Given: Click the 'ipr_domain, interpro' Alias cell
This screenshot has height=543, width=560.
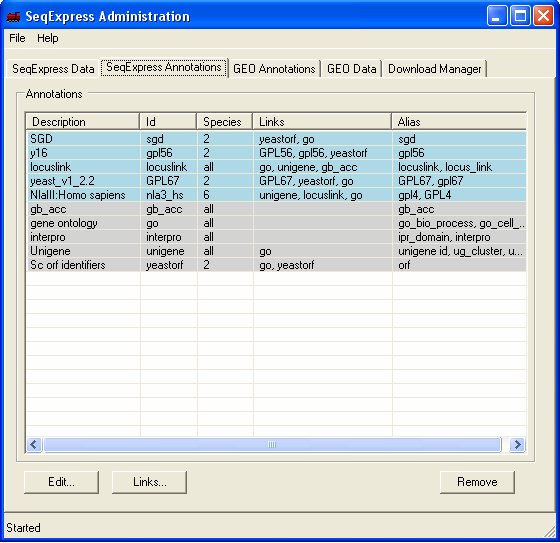Looking at the screenshot, I should (459, 237).
